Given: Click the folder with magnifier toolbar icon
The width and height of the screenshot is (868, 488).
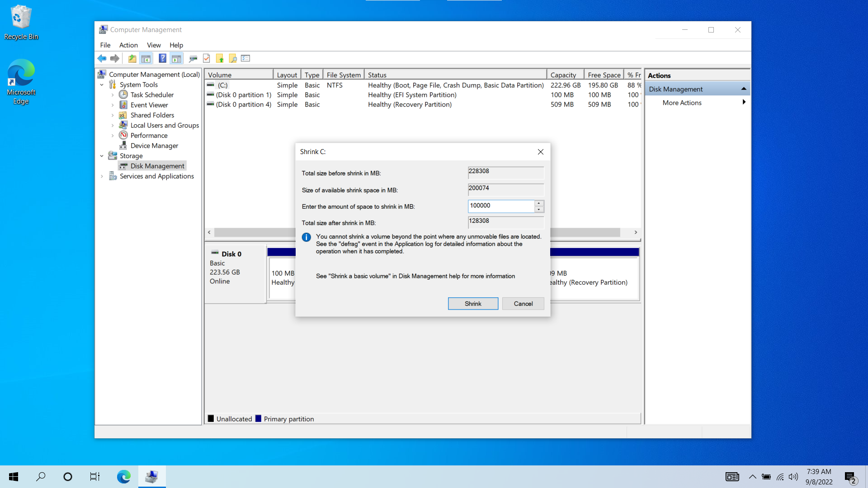Looking at the screenshot, I should (x=233, y=58).
